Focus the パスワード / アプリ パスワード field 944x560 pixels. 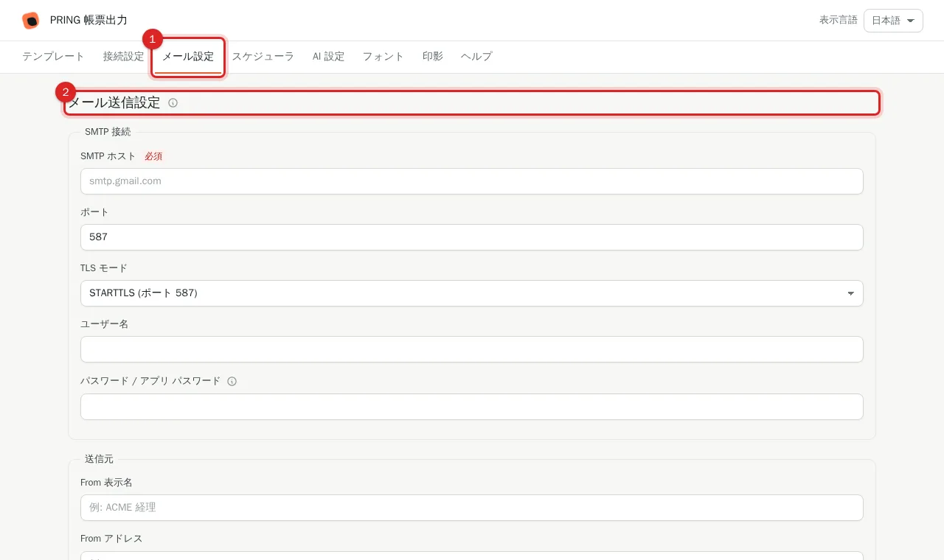coord(472,407)
